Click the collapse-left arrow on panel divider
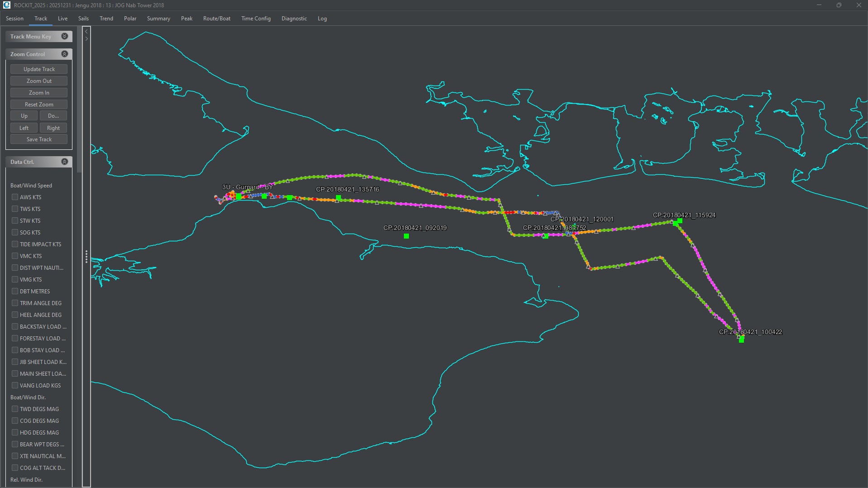Image resolution: width=868 pixels, height=488 pixels. pos(86,32)
